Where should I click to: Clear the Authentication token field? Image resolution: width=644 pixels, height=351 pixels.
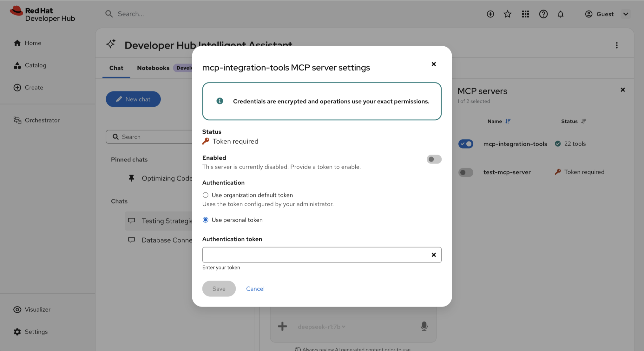pos(434,255)
